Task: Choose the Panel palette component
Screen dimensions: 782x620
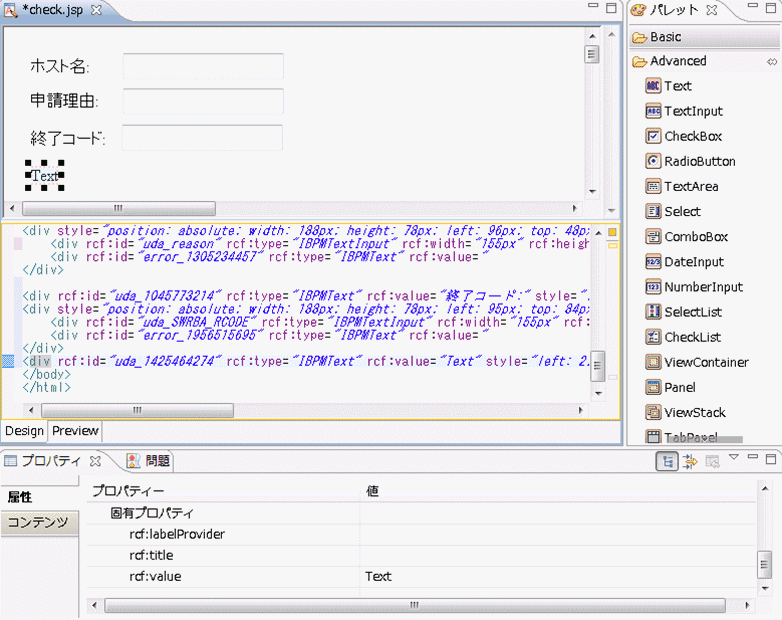Action: 679,387
